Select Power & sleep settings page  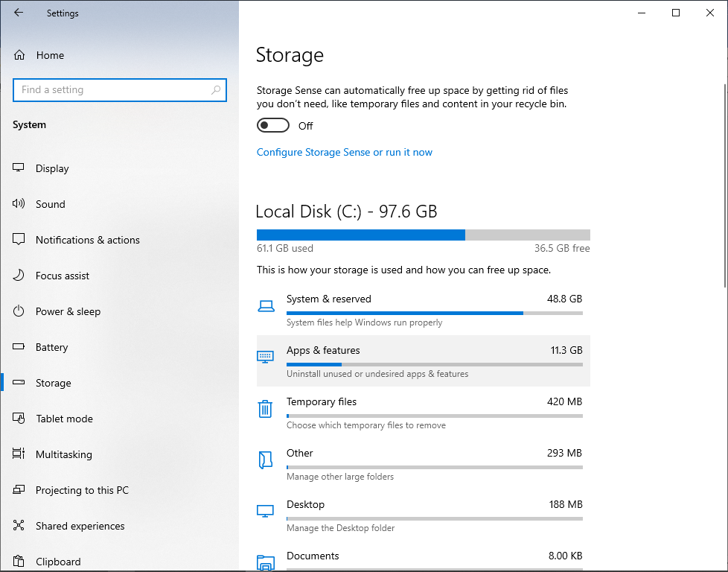68,311
